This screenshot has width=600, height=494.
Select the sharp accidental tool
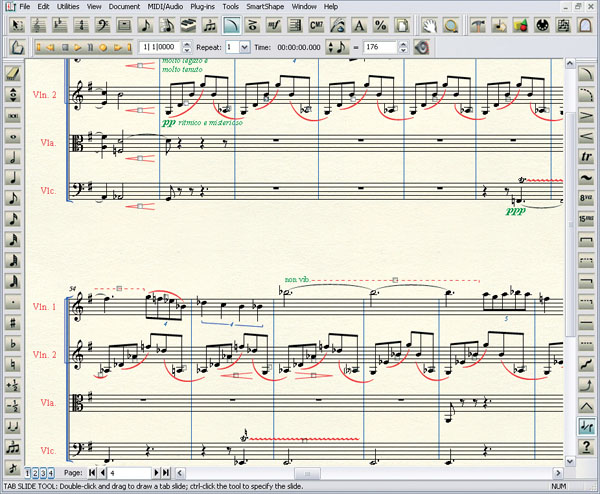point(13,323)
